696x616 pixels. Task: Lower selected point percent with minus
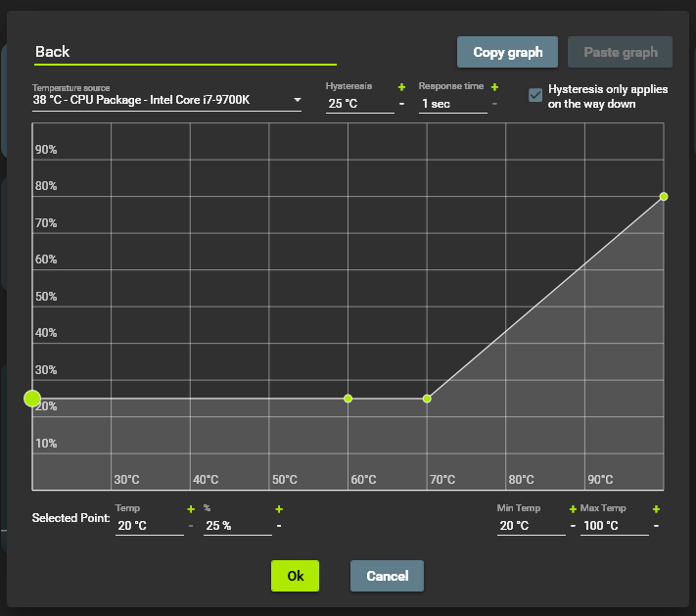point(279,526)
